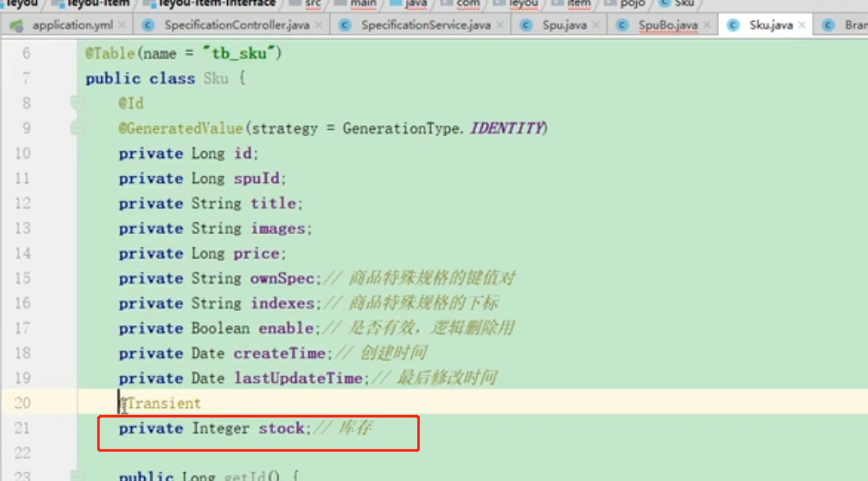The image size is (868, 481).
Task: Click the ownSpec field name
Action: [282, 278]
